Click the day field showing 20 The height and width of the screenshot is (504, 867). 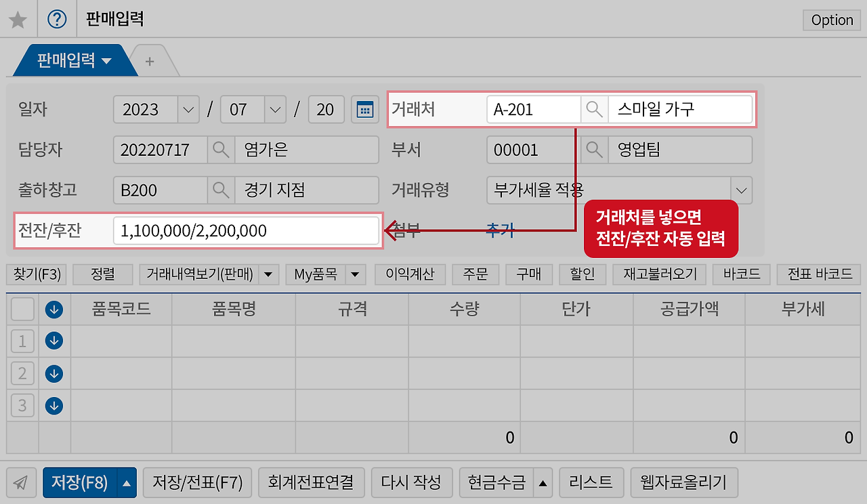326,110
